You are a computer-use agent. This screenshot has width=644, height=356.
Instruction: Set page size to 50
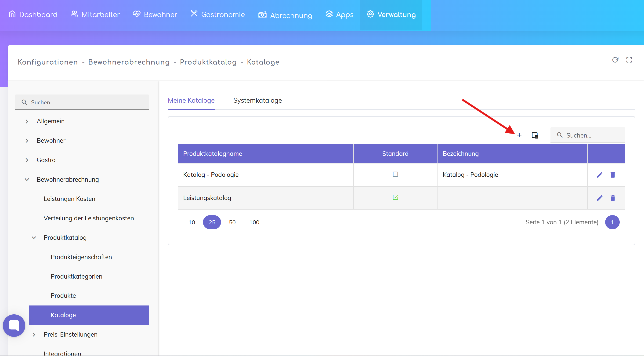tap(232, 222)
